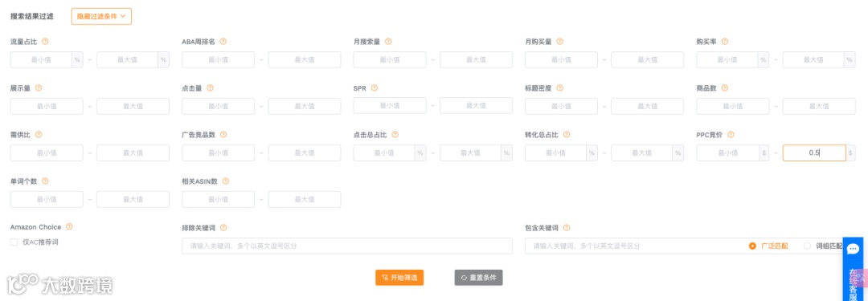Viewport: 868px width, 301px height.
Task: Click help icon next to ABA周排名
Action: coord(223,42)
